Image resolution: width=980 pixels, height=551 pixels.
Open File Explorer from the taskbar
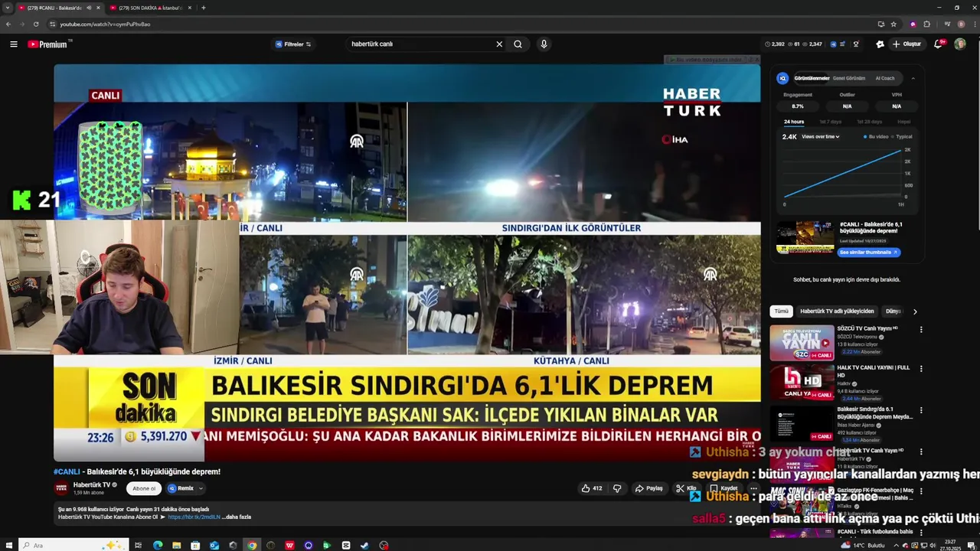tap(177, 545)
